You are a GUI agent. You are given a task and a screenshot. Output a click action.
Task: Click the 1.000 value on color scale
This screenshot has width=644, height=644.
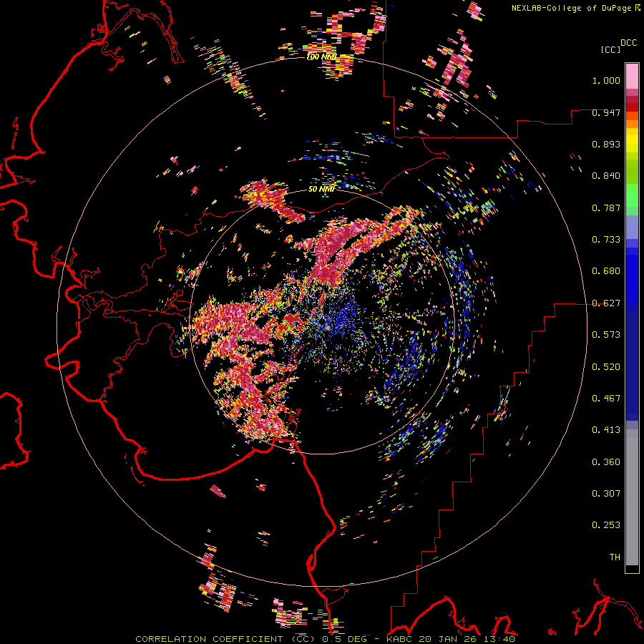pos(606,80)
